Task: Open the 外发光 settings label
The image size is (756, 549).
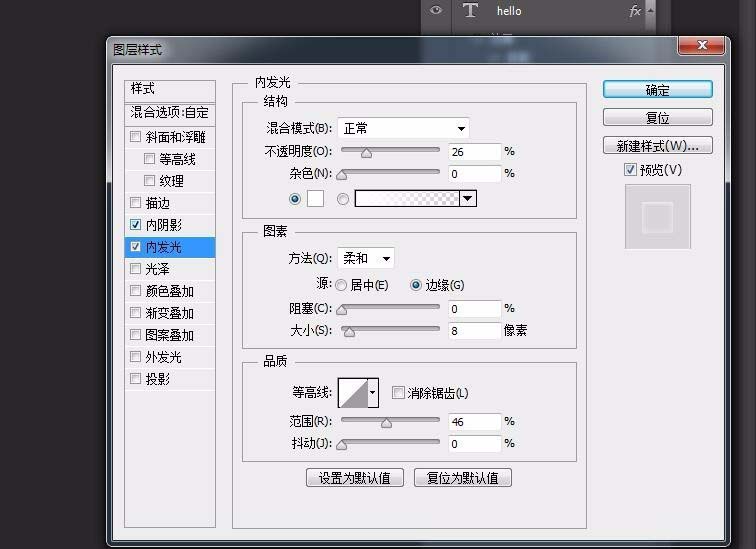Action: pyautogui.click(x=163, y=357)
